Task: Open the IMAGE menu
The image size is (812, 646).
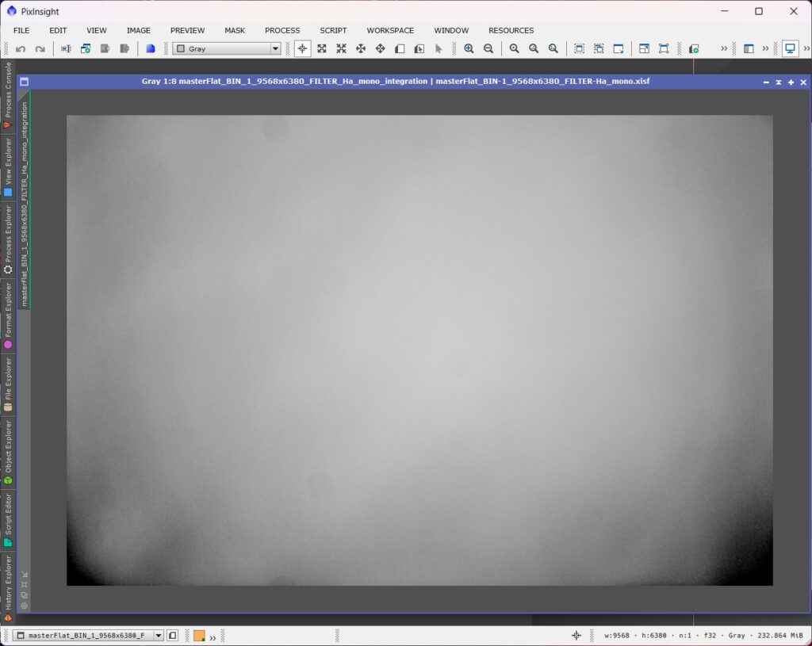Action: pyautogui.click(x=139, y=31)
